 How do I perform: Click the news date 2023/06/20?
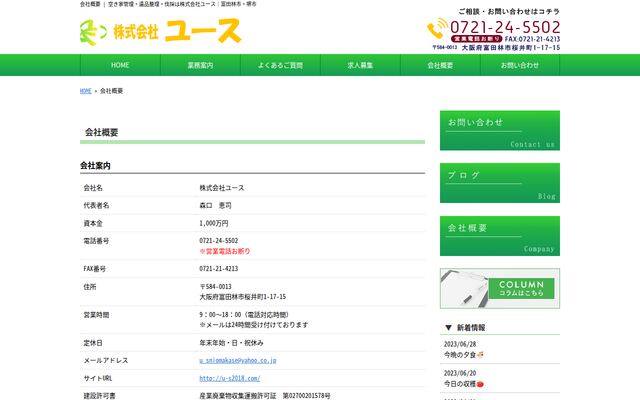click(460, 373)
